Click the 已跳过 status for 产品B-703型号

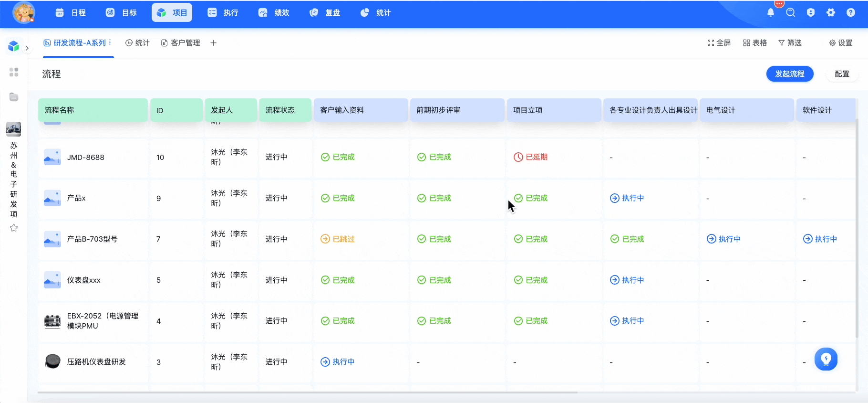pyautogui.click(x=338, y=239)
